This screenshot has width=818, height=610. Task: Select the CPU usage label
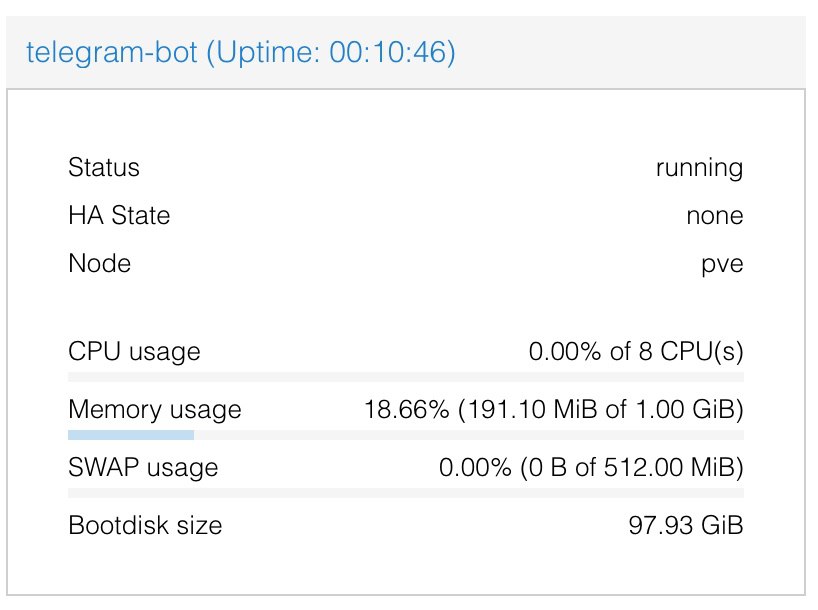tap(135, 352)
